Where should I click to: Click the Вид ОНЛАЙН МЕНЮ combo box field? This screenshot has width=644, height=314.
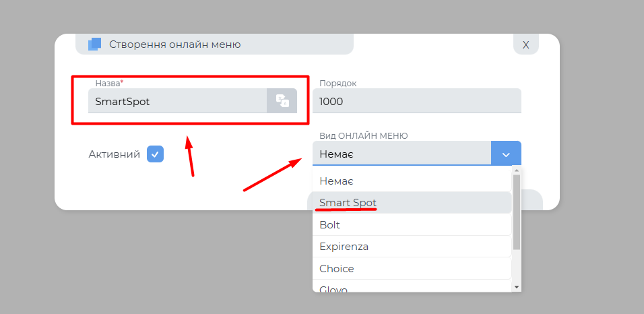pyautogui.click(x=401, y=154)
